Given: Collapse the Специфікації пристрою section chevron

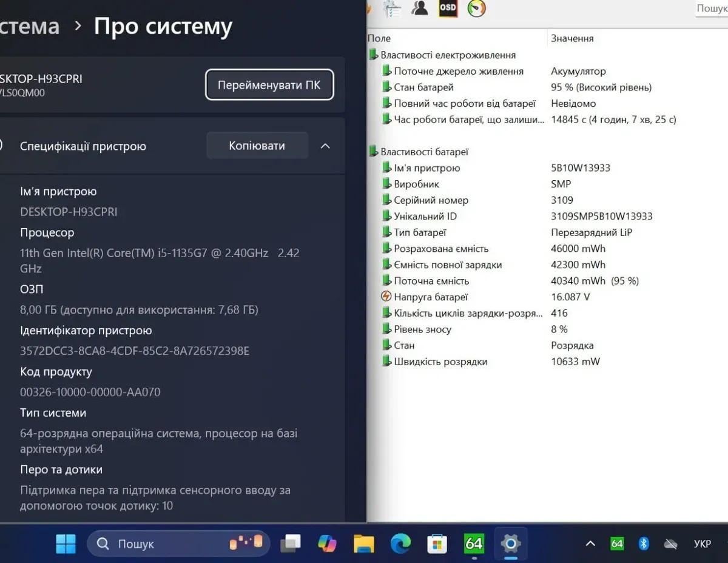Looking at the screenshot, I should (325, 146).
